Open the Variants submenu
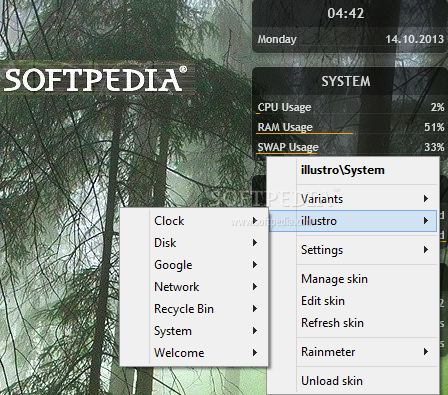This screenshot has width=448, height=395. pos(353,199)
